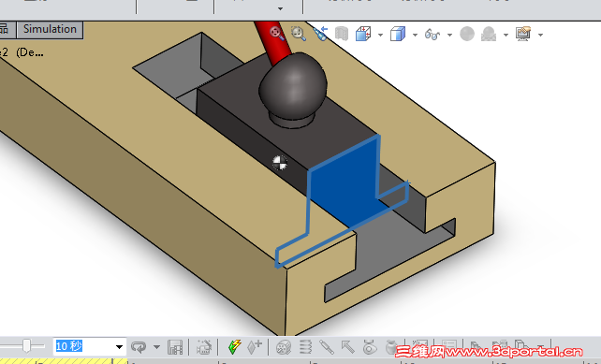
Task: Click the Zoom to Fit icon
Action: pos(276,34)
